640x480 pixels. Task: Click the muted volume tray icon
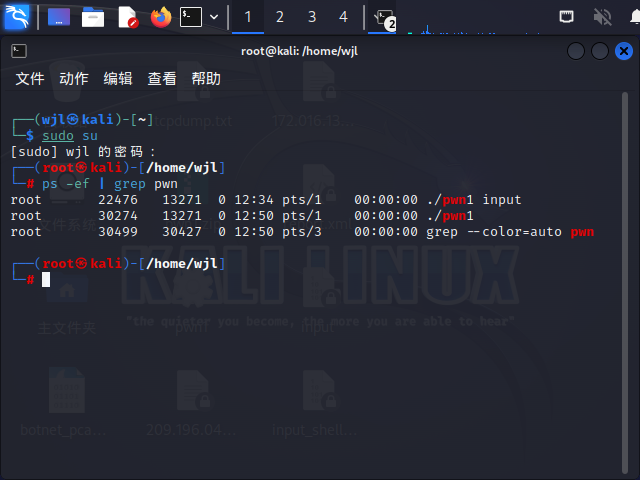pos(602,17)
